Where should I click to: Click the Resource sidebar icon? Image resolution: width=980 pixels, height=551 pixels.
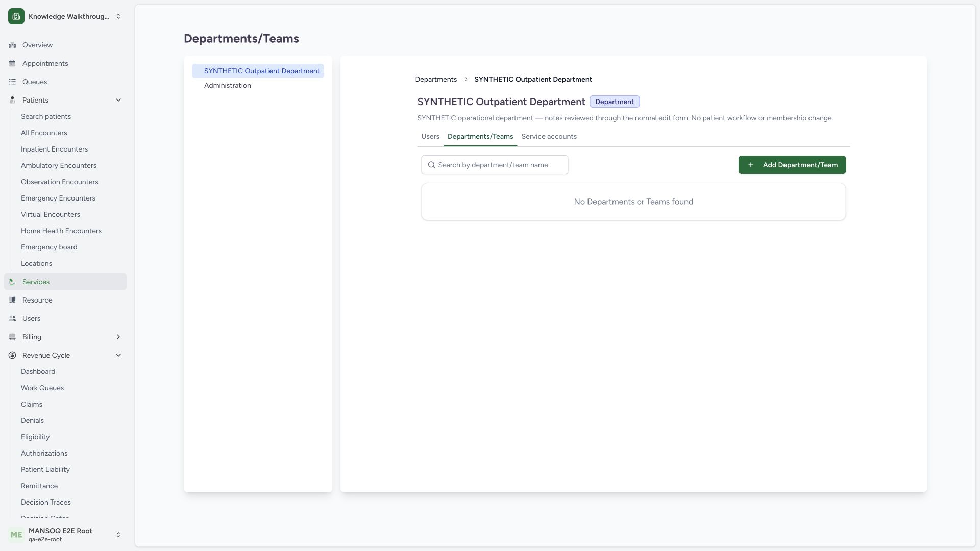click(x=12, y=300)
